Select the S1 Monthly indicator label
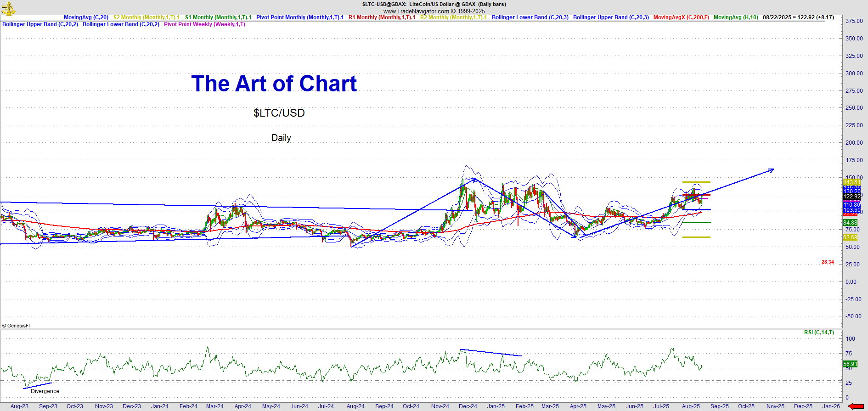 click(218, 17)
